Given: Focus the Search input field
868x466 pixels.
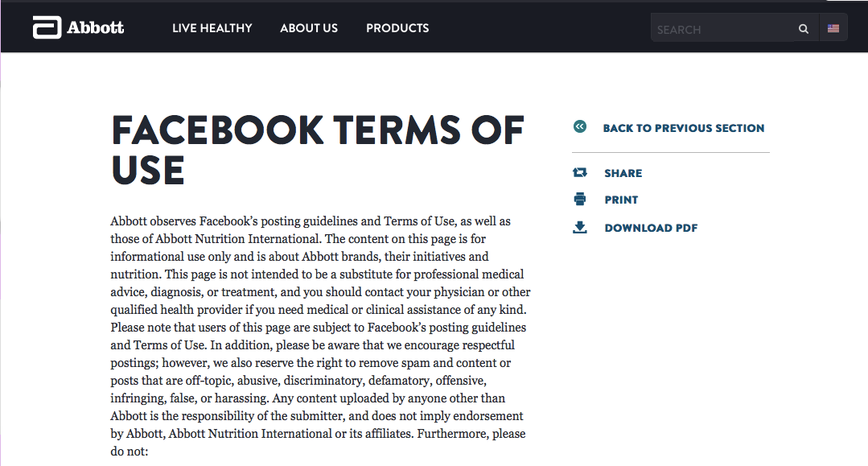Looking at the screenshot, I should 722,29.
